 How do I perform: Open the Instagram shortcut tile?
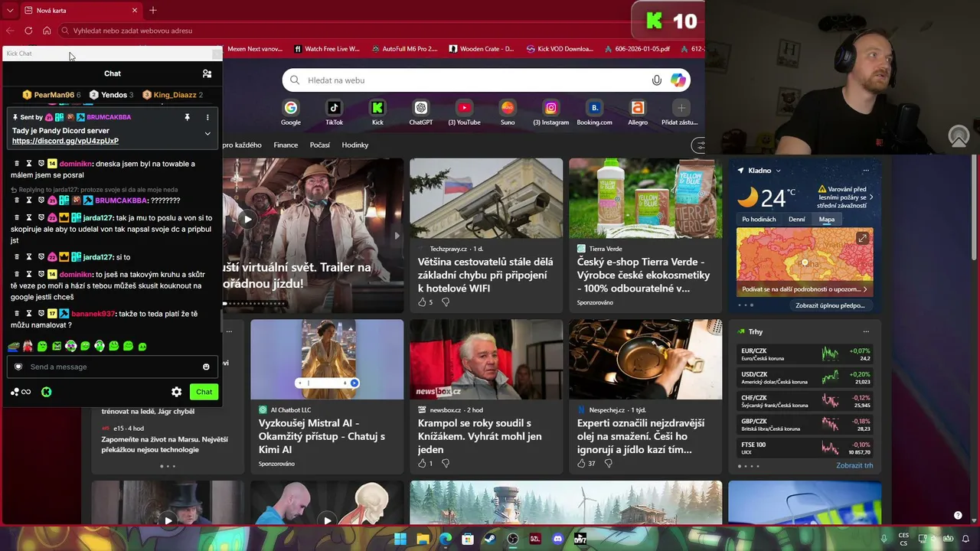550,112
